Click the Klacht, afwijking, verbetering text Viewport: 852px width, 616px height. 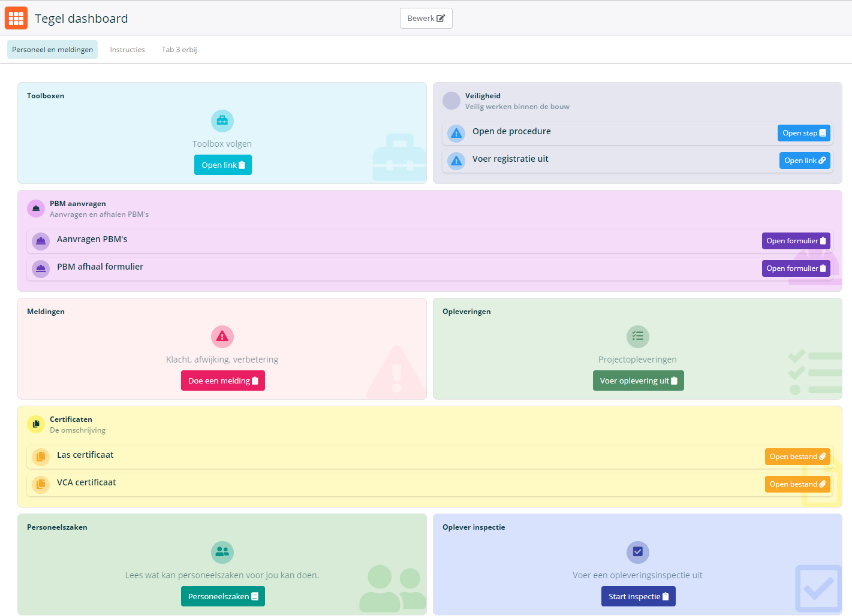click(222, 360)
